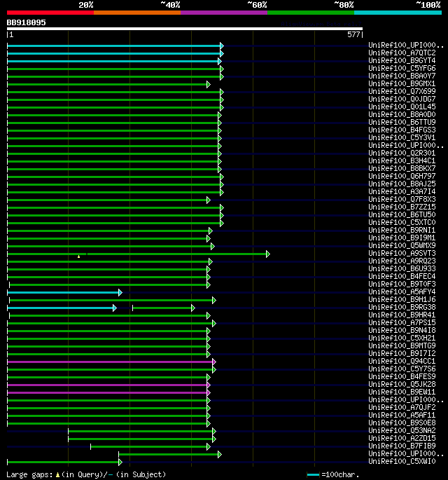Select the label UniRef100_C5XTC0
448x480 pixels.
pos(402,222)
